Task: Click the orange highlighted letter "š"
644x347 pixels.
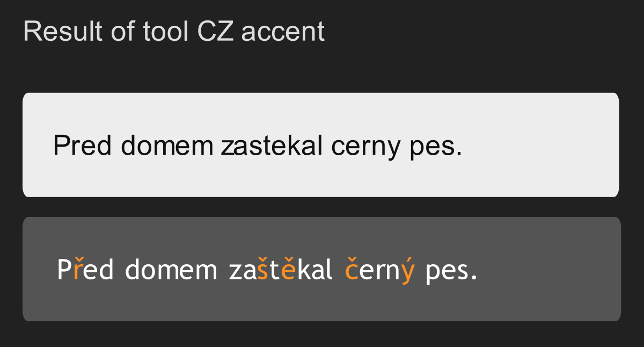Action: point(262,270)
